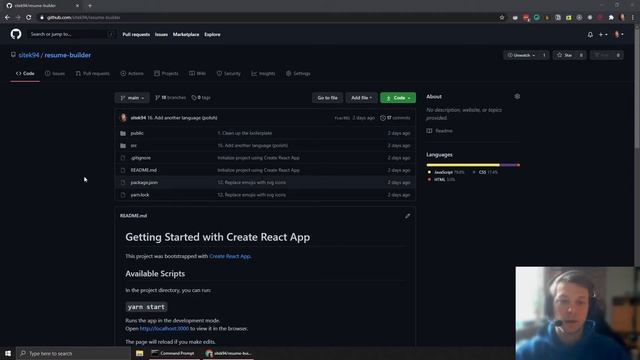Image resolution: width=640 pixels, height=360 pixels.
Task: Switch to Command Prompt in taskbar
Action: pos(173,353)
